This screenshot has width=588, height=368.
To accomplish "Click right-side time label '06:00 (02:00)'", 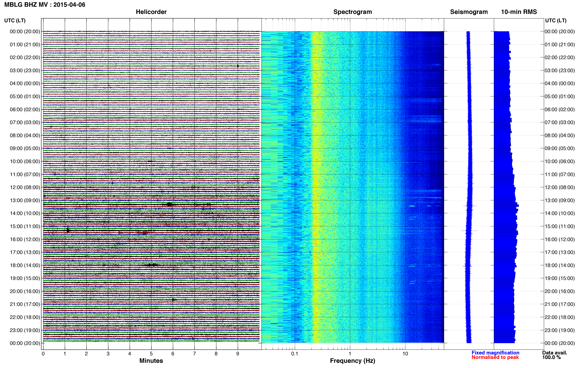I will click(560, 110).
